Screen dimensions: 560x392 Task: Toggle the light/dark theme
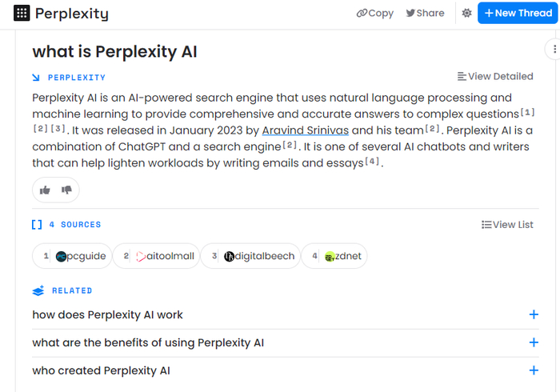click(x=466, y=13)
